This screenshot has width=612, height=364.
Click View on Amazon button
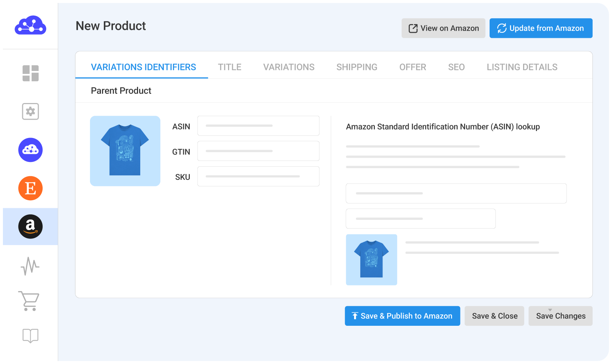[x=443, y=28]
